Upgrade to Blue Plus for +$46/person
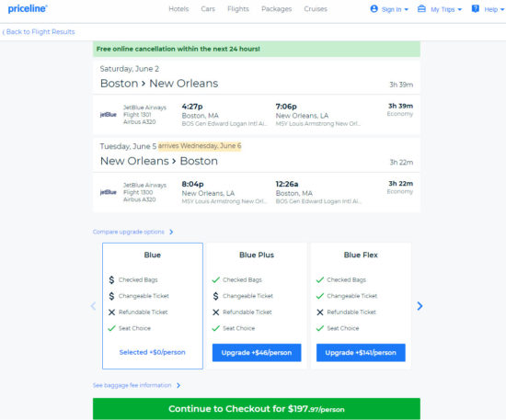The width and height of the screenshot is (506, 420). [x=257, y=353]
